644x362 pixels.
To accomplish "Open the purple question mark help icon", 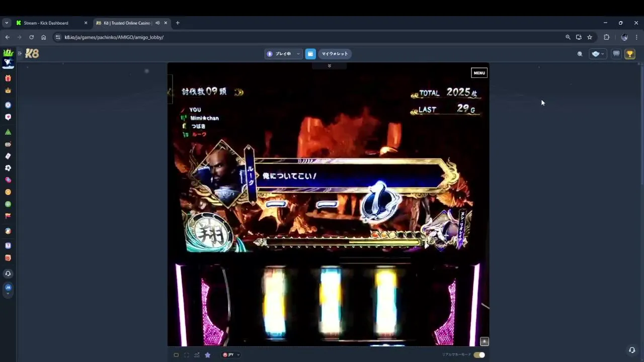I will click(x=8, y=246).
